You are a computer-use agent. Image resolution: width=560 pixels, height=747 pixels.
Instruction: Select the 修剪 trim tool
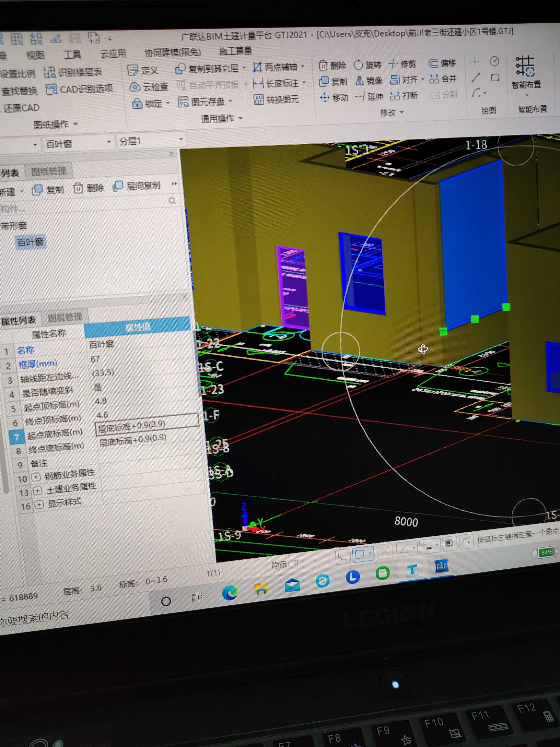(x=402, y=64)
